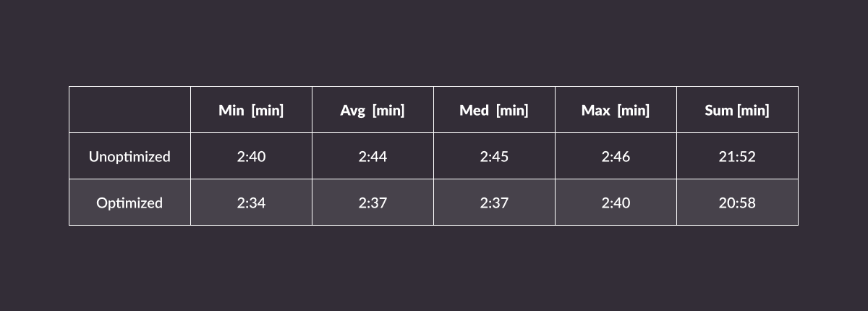Click the Unoptimized Sum value 21:52
Viewport: 868px width, 311px height.
coord(737,156)
